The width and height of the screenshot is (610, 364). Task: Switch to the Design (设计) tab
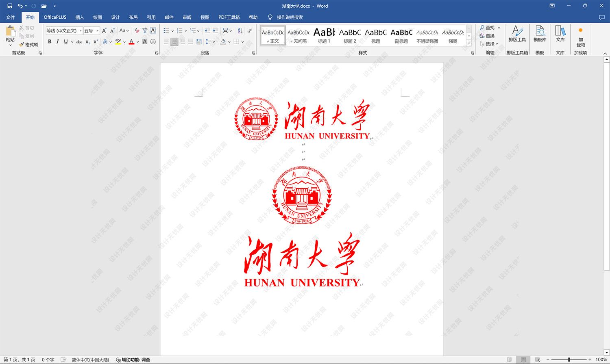115,17
